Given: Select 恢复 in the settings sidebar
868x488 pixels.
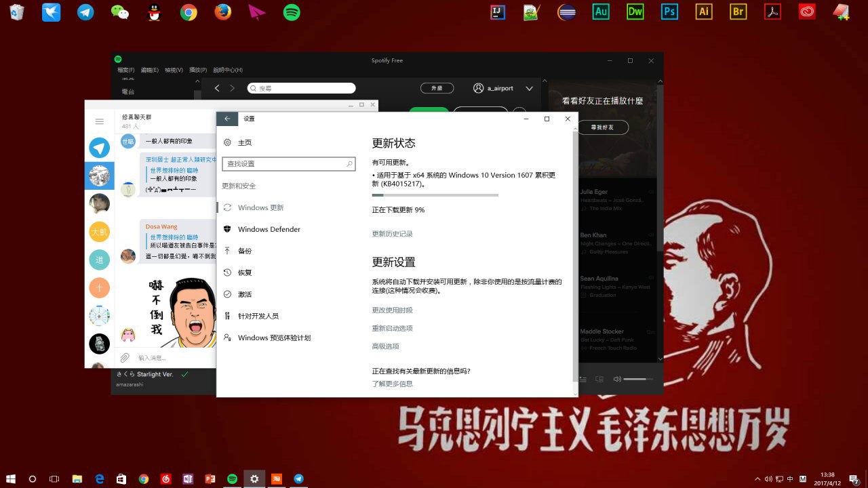Looking at the screenshot, I should 245,272.
